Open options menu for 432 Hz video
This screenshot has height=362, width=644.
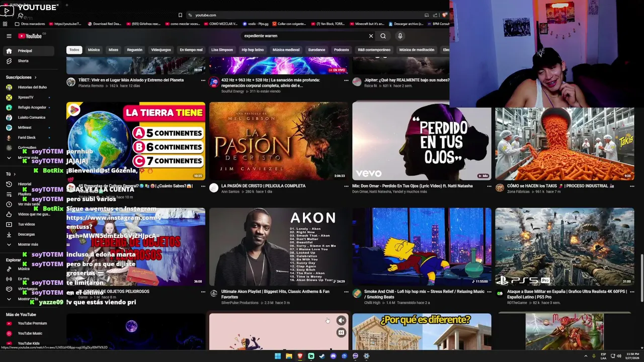coord(346,80)
